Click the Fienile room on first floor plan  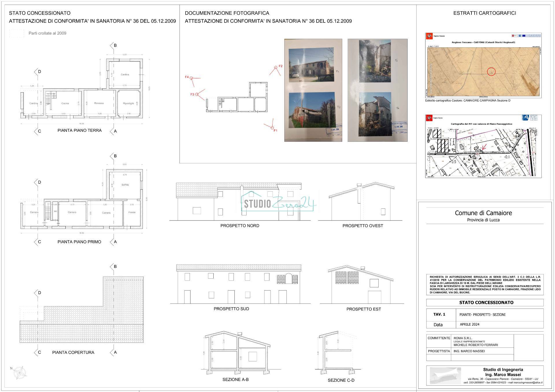tap(132, 212)
